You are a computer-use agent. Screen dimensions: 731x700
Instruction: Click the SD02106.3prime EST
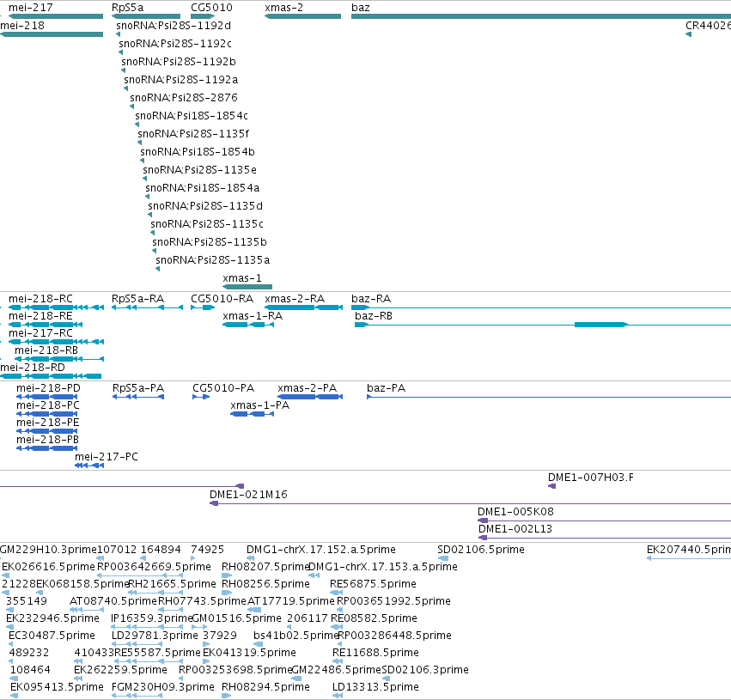[387, 679]
